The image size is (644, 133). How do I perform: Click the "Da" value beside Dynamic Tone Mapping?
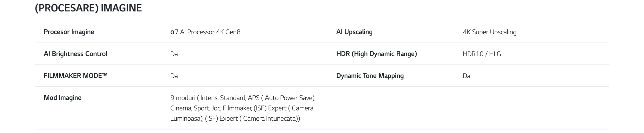coord(466,76)
